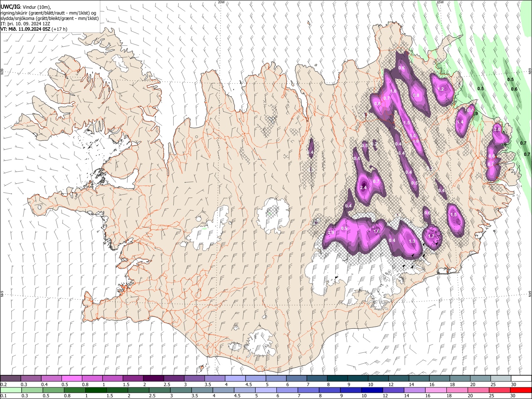Screen dimensions: 532x399
Task: Click the upper legend swatch between 1.5 and 2
Action: click(133, 378)
